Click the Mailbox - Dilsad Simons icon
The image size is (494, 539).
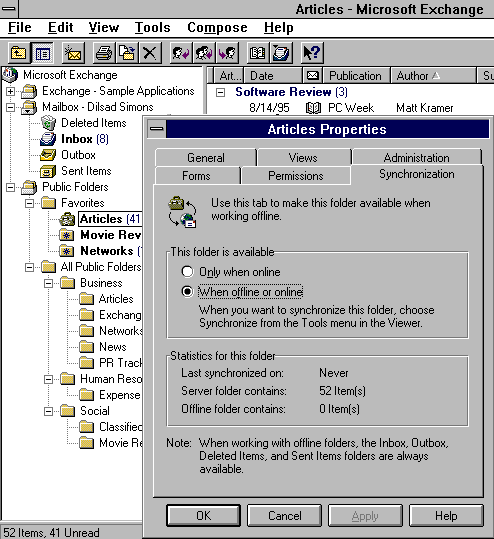tap(29, 107)
